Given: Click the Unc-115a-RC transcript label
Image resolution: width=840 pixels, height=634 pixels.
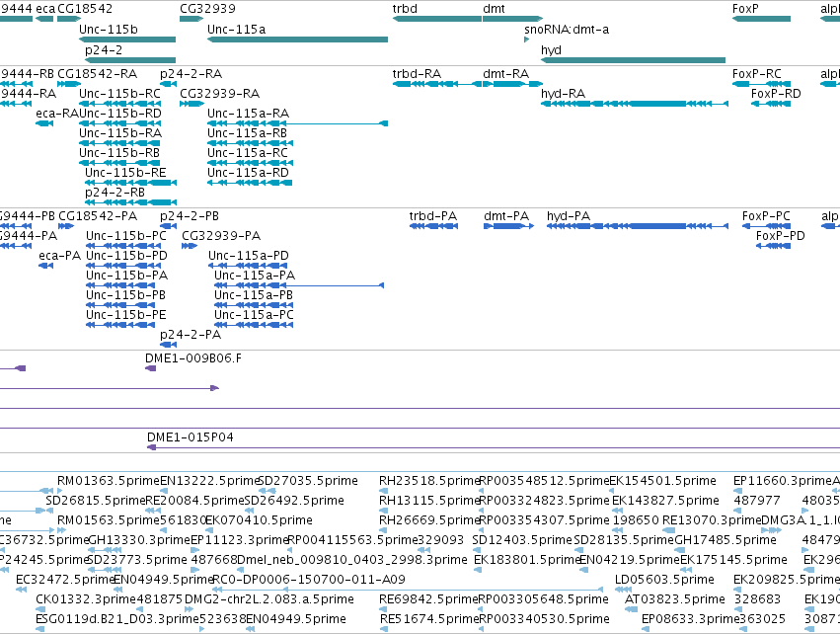Looking at the screenshot, I should (248, 153).
